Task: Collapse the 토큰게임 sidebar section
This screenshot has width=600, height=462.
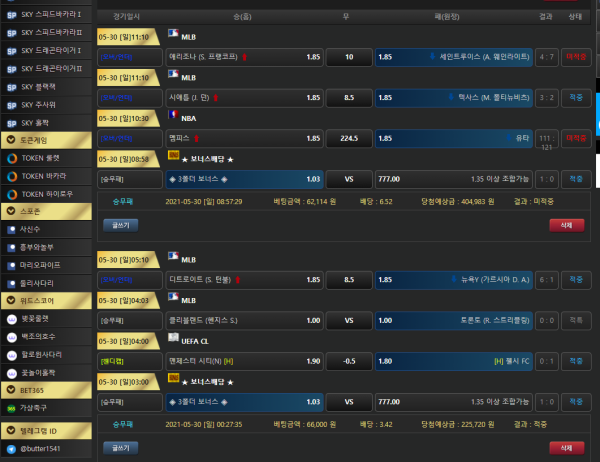Action: (x=10, y=141)
